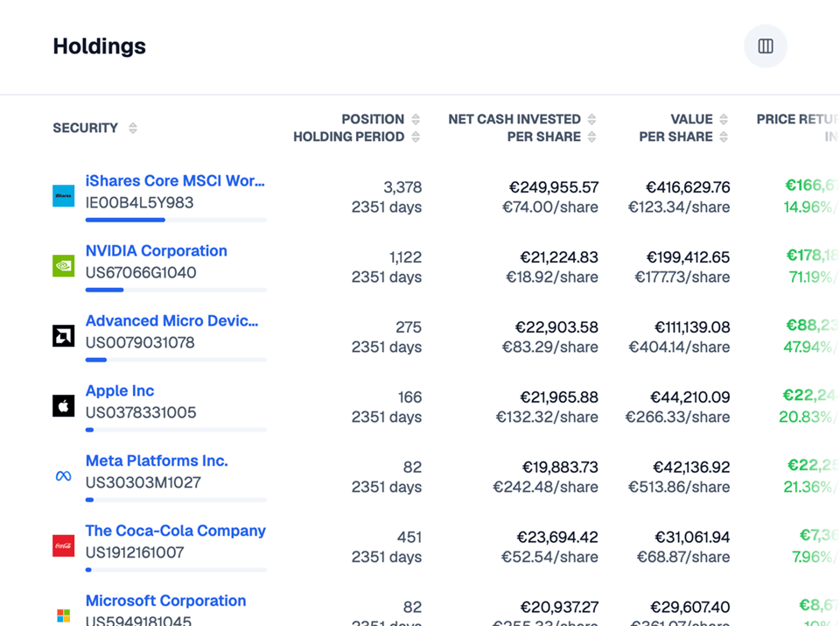Click net cash invested €249,955.57
Image resolution: width=840 pixels, height=626 pixels.
[553, 187]
